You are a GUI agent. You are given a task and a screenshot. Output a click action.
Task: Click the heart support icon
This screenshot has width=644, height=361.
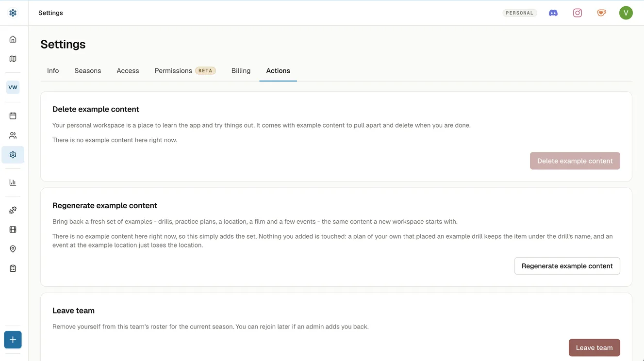[x=602, y=13]
